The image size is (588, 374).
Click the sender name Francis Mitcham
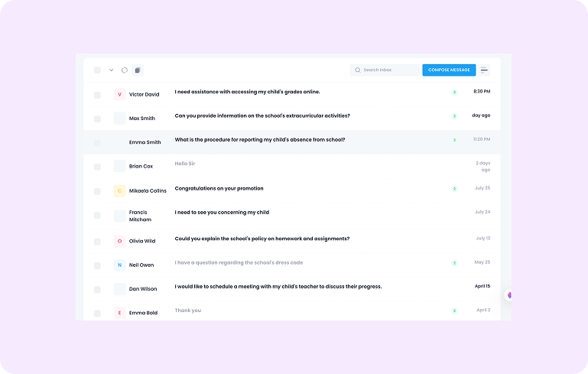coord(140,216)
